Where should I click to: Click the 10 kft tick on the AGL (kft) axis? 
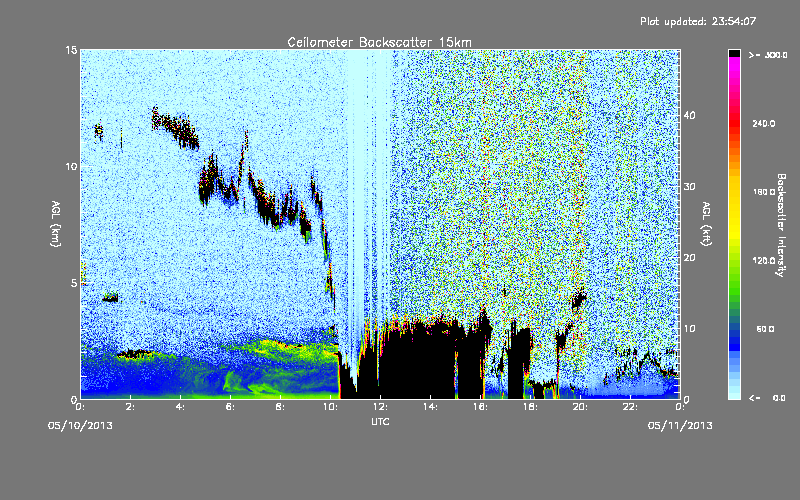click(689, 328)
